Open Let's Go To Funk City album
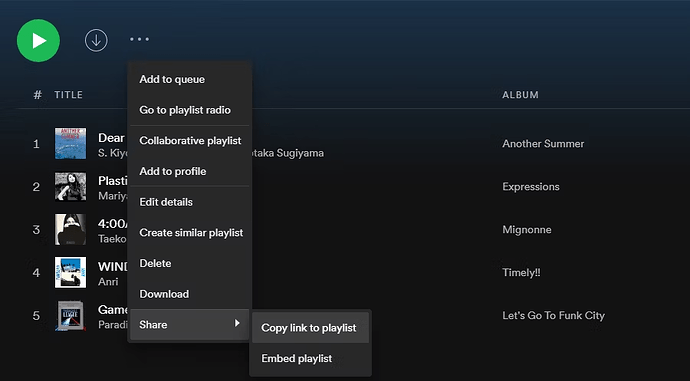The image size is (690, 381). coord(554,315)
